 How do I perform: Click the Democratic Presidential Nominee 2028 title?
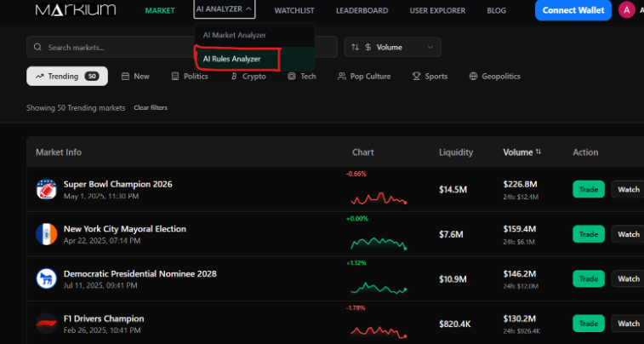140,273
